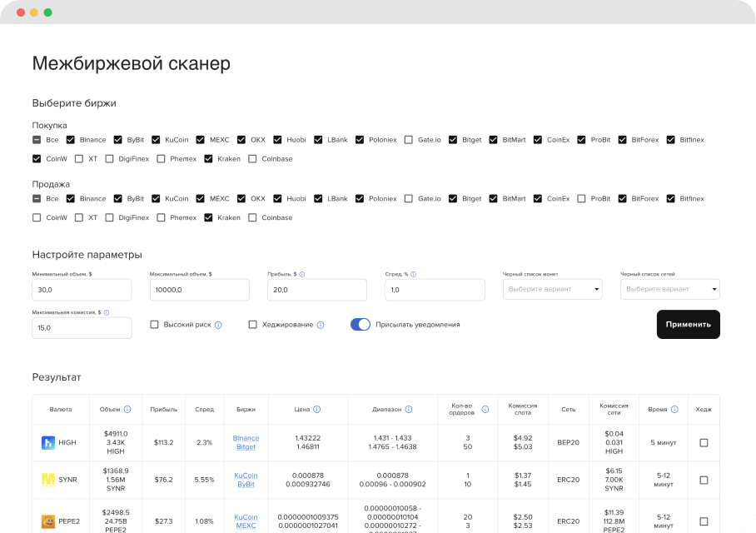Open Binance link in HIGH row
The width and height of the screenshot is (756, 533).
(246, 438)
